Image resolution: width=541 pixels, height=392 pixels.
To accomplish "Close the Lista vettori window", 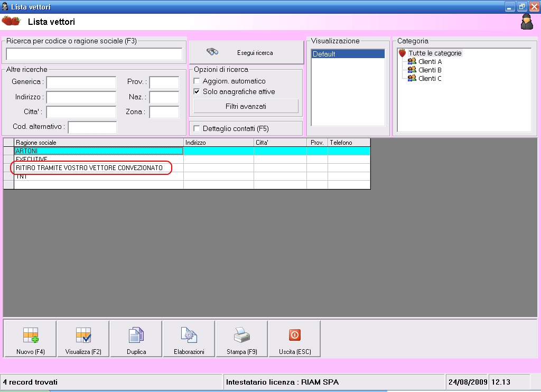I will 534,7.
